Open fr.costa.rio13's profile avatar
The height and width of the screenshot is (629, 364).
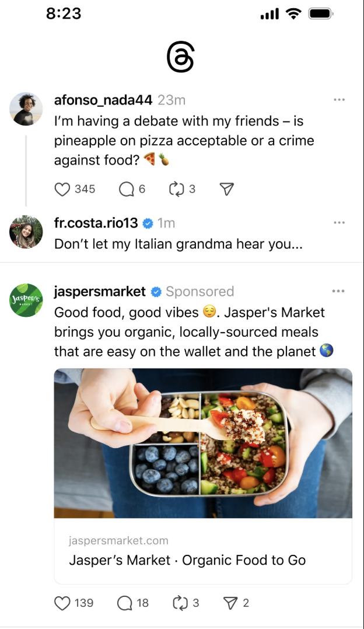pos(26,232)
